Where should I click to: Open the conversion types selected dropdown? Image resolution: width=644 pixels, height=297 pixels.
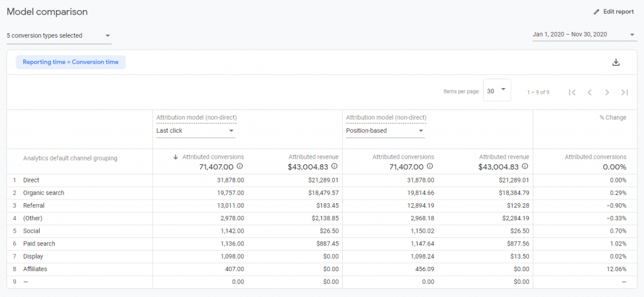(58, 36)
